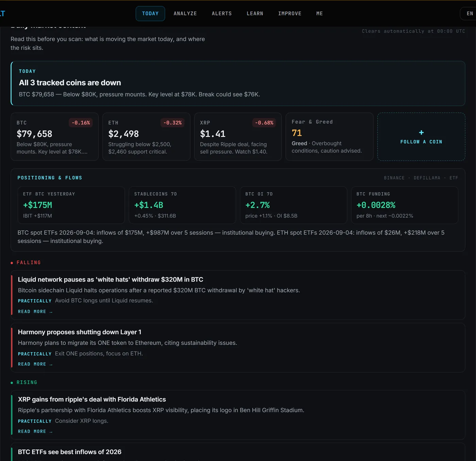The width and height of the screenshot is (476, 461).
Task: Click the IBIT +$117M subtext
Action: [x=37, y=216]
